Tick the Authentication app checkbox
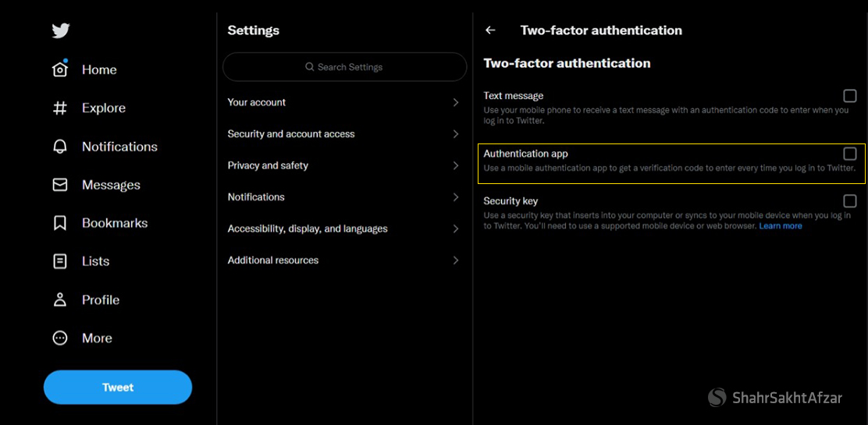The width and height of the screenshot is (868, 425). [849, 154]
